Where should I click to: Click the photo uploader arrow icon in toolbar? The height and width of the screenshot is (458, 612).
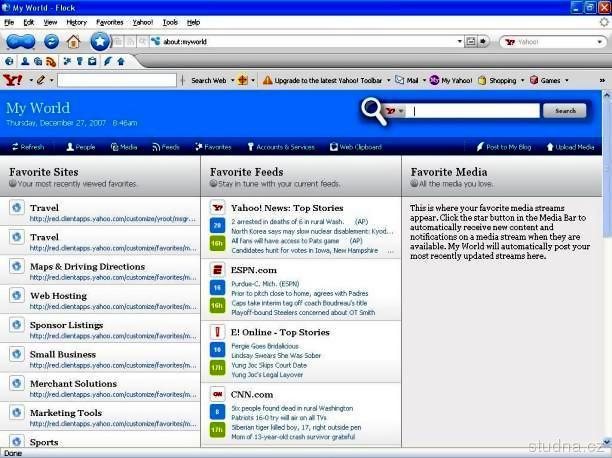(121, 61)
